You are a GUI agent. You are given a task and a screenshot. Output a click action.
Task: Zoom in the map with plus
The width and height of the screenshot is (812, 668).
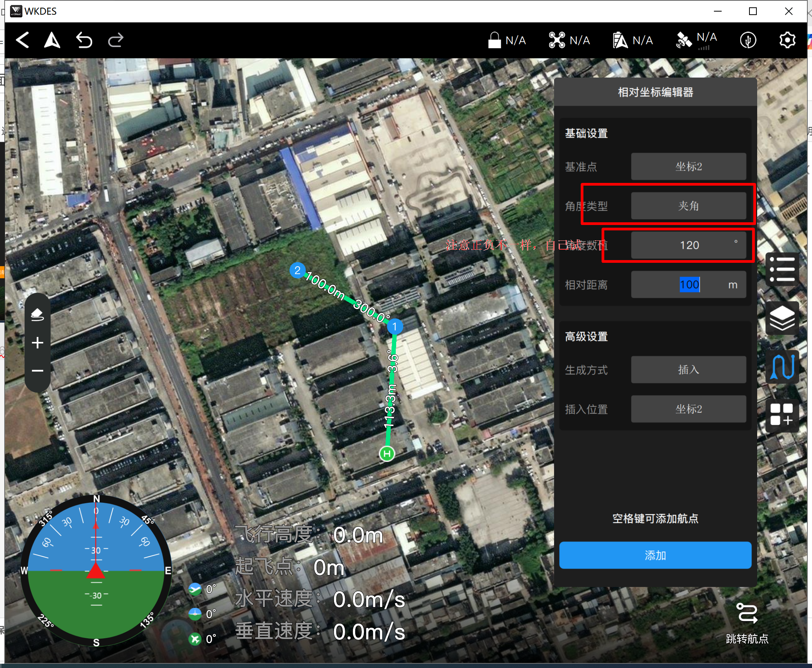click(37, 343)
